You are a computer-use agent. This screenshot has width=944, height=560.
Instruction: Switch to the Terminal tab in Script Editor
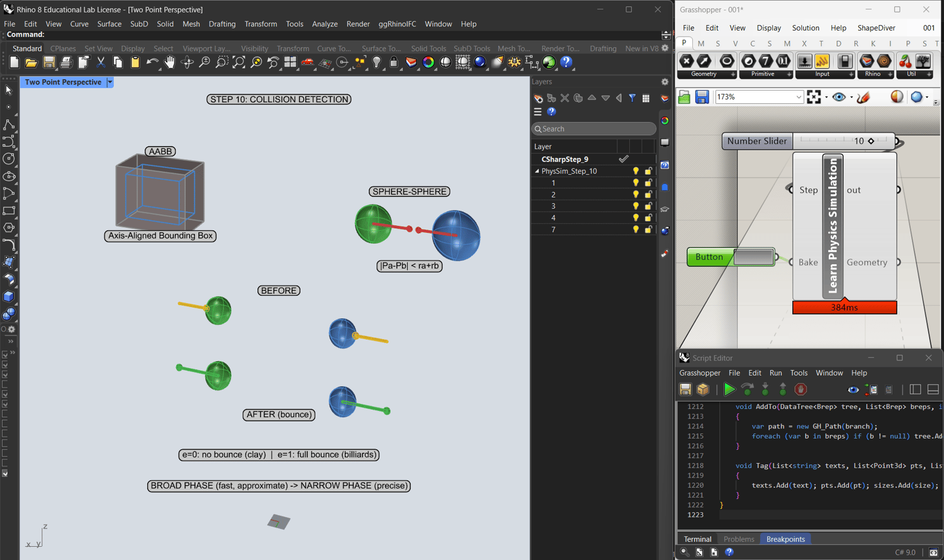pyautogui.click(x=697, y=539)
